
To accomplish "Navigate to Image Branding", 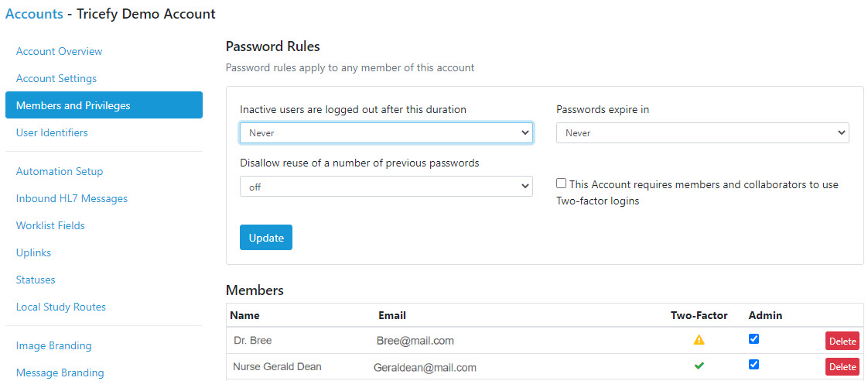I will coord(54,346).
